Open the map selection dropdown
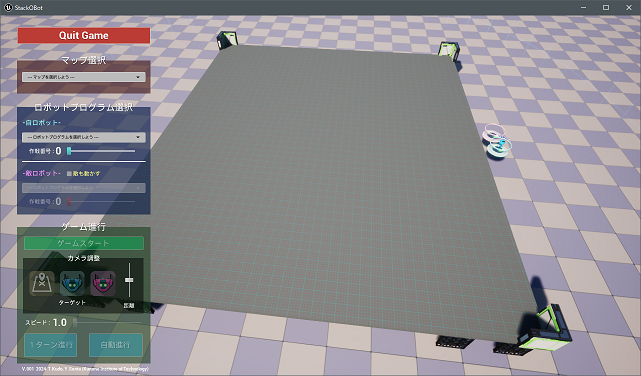Viewport: 641px width, 376px height. pyautogui.click(x=84, y=77)
